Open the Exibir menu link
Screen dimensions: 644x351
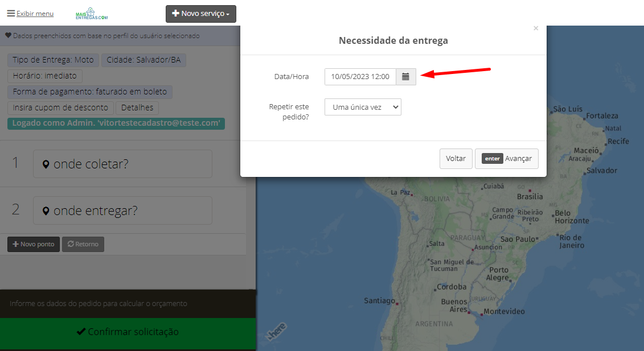click(x=35, y=14)
